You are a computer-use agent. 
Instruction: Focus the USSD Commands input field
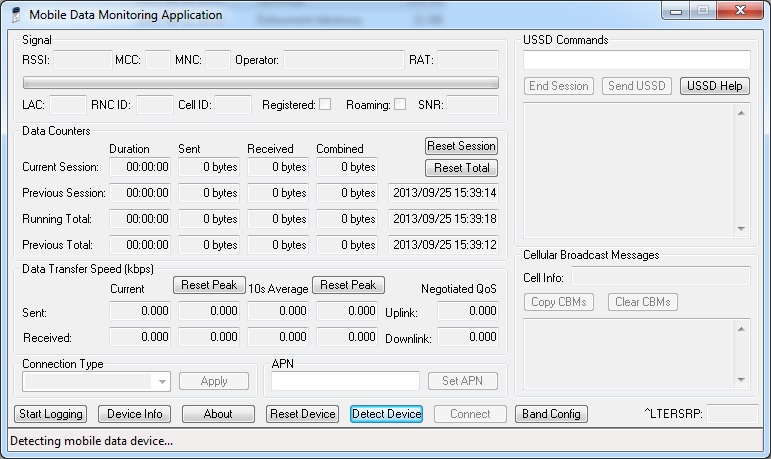[x=636, y=60]
